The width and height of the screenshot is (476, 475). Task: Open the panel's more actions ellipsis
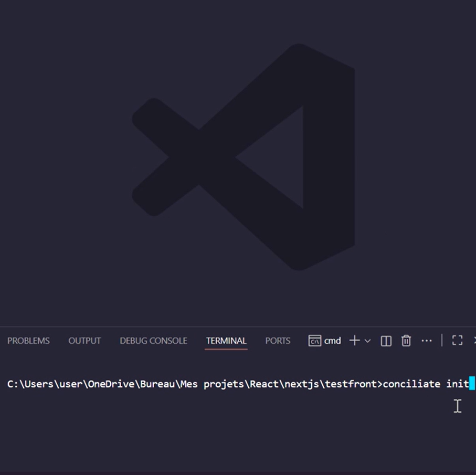point(427,341)
